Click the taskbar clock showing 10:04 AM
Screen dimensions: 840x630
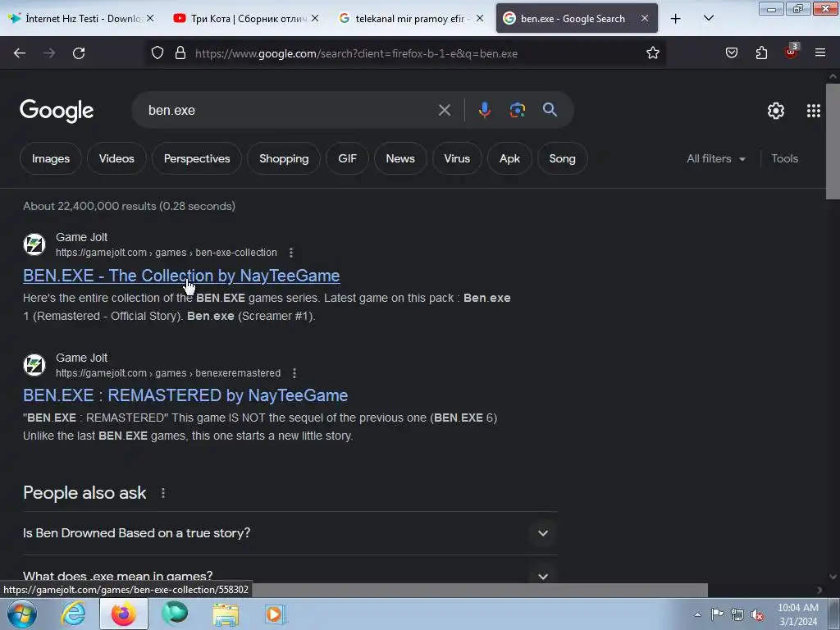pyautogui.click(x=797, y=614)
